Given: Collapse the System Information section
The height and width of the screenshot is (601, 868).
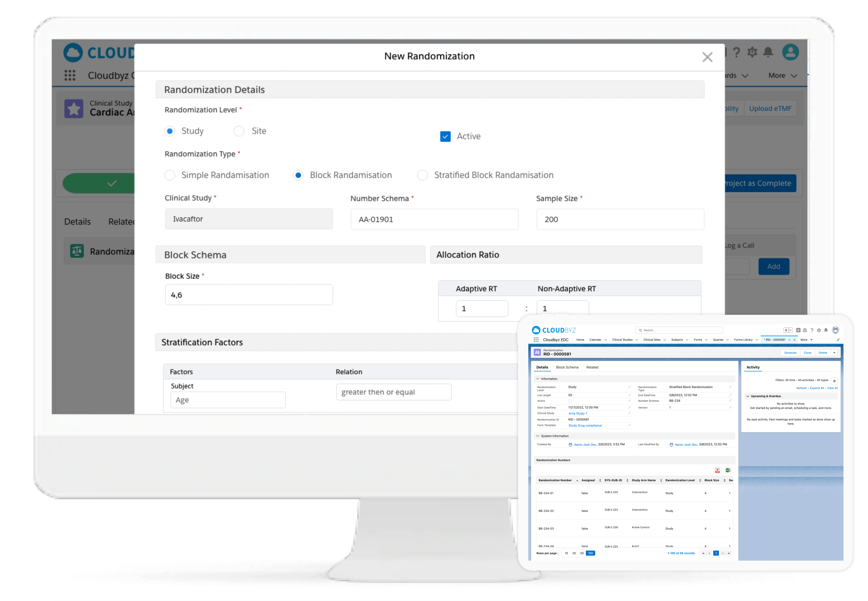Looking at the screenshot, I should pos(538,436).
